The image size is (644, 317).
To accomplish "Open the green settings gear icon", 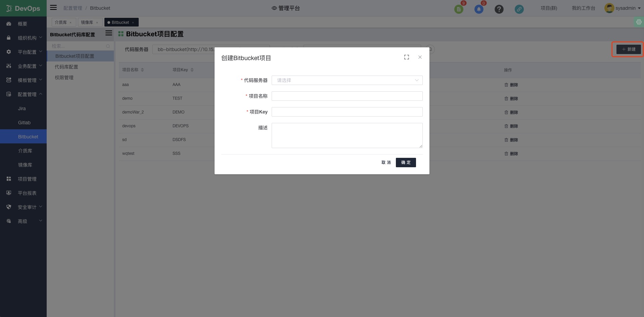I will tap(639, 22).
